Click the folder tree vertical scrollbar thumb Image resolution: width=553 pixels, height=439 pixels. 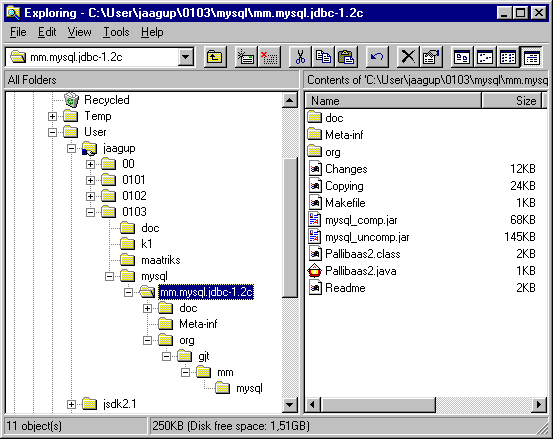tap(290, 228)
